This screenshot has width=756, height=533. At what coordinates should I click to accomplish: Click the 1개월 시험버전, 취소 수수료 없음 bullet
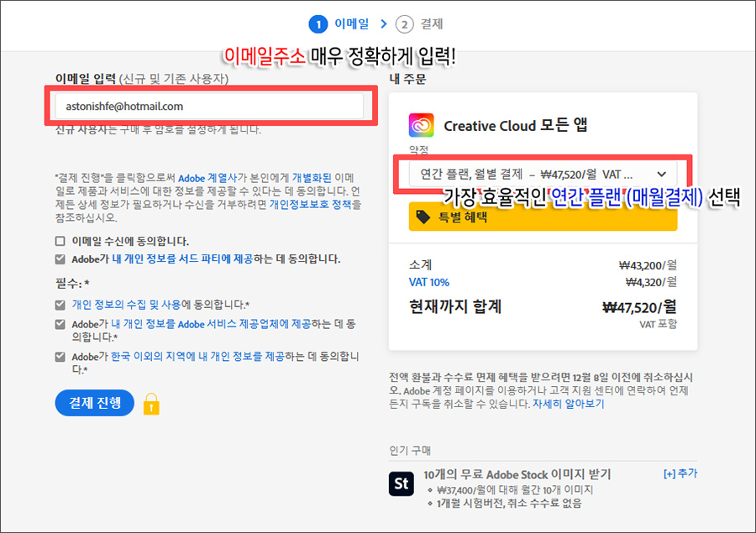point(509,504)
